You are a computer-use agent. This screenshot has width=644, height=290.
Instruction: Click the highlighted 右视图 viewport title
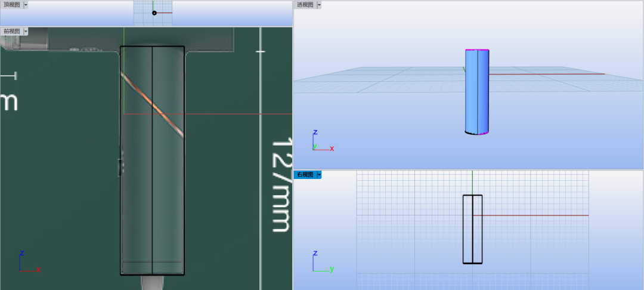305,175
